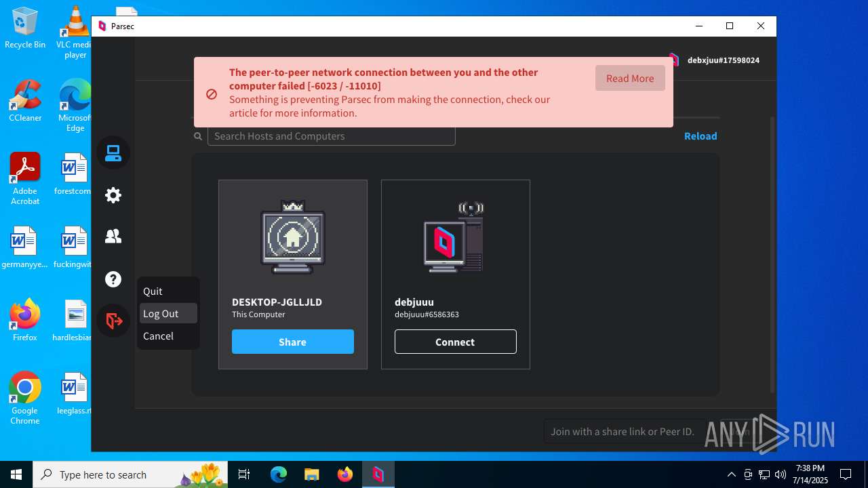Screen dimensions: 868x488
Task: Choose Log Out in the popup menu
Action: point(168,313)
